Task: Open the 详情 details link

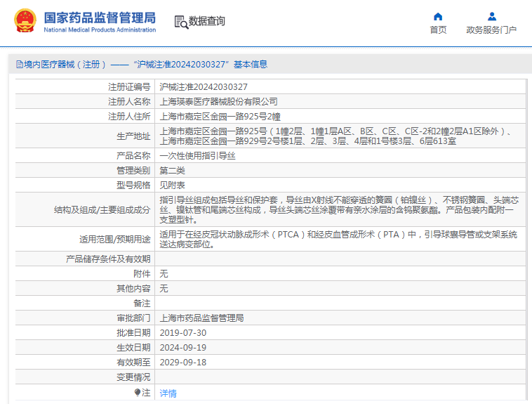Action: click(x=168, y=393)
